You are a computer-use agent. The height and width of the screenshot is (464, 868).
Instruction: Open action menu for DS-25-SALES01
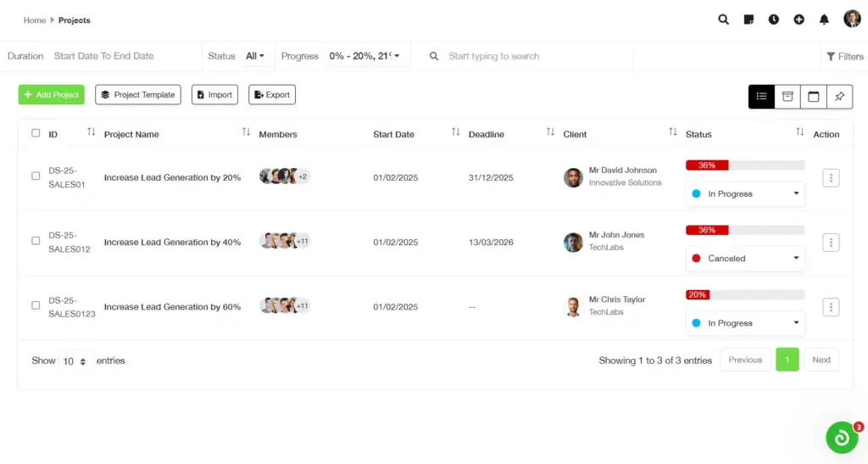[x=831, y=178]
